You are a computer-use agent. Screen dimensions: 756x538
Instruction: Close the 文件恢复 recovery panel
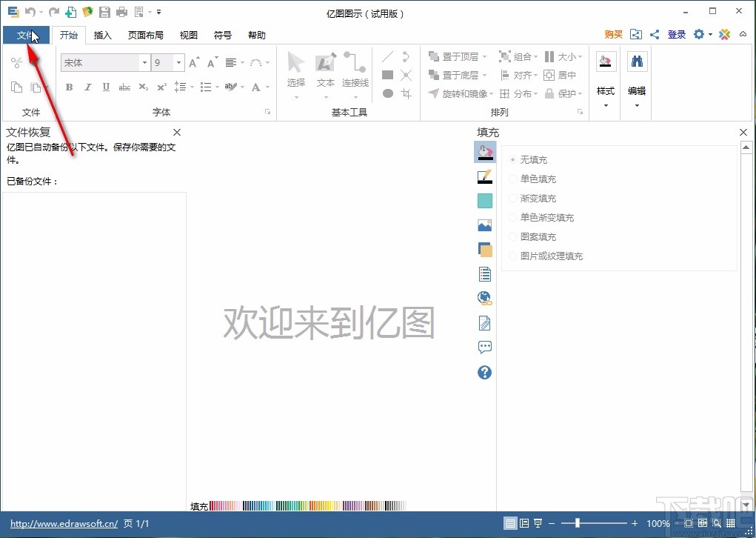pos(177,132)
